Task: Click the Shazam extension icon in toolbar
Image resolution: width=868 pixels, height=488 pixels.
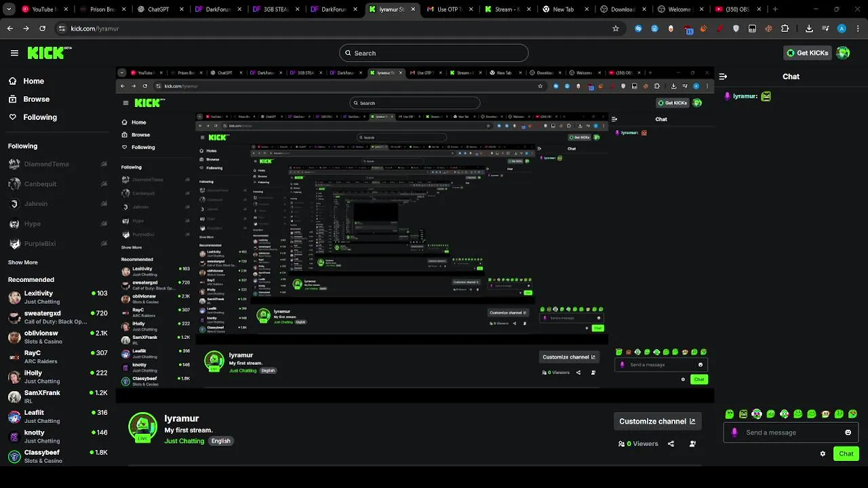Action: point(638,28)
